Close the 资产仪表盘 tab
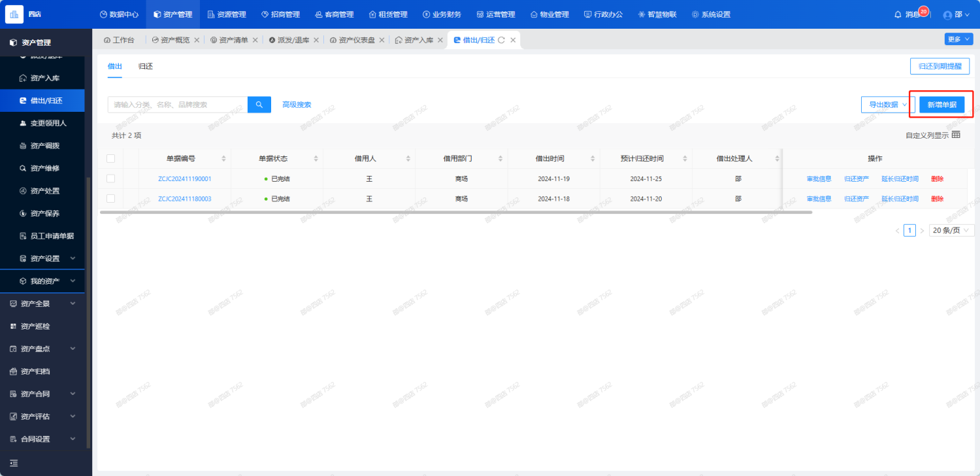980x476 pixels. click(x=382, y=40)
